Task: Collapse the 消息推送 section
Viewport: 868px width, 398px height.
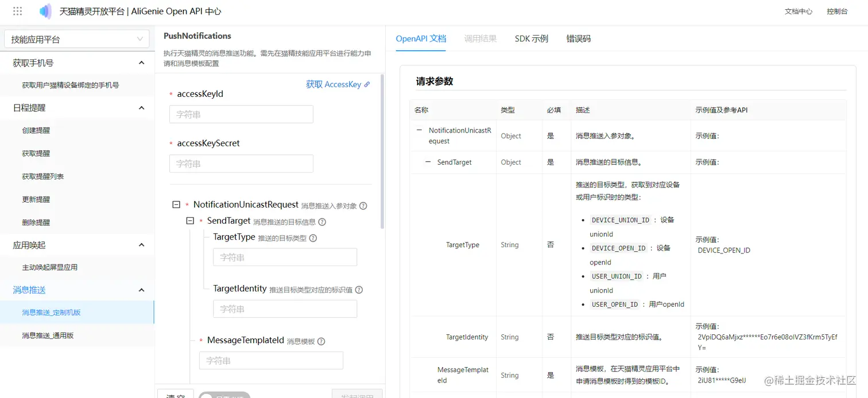Action: (x=142, y=290)
